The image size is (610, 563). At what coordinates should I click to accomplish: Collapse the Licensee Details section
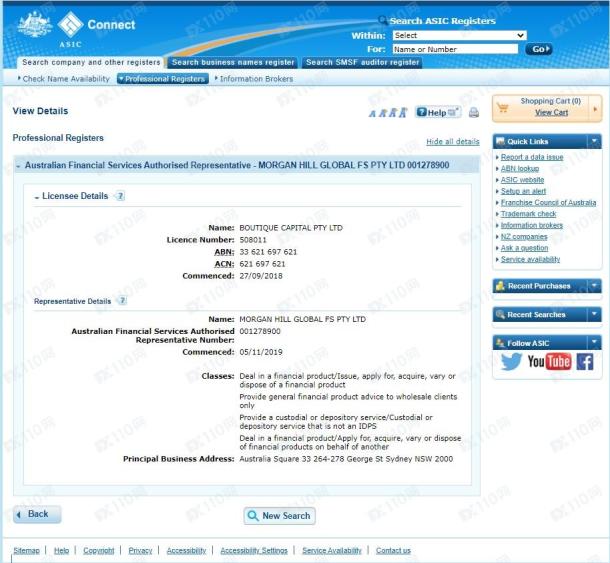click(37, 197)
